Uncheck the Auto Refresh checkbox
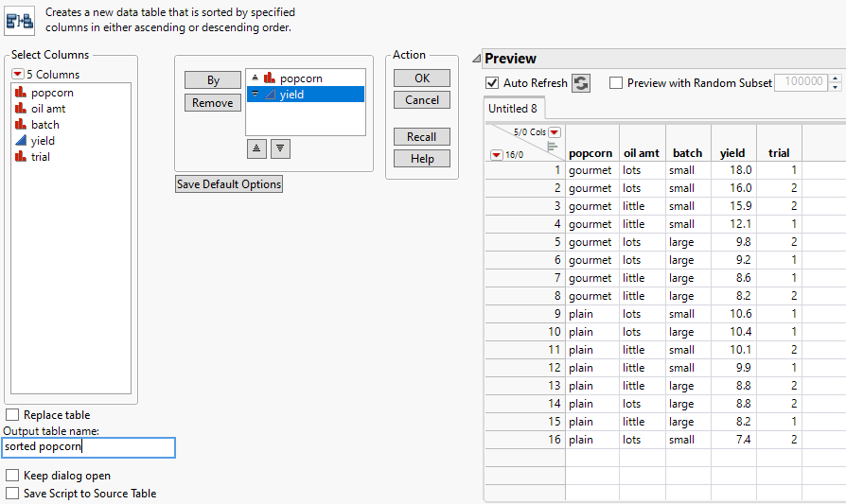846x504 pixels. (x=492, y=83)
